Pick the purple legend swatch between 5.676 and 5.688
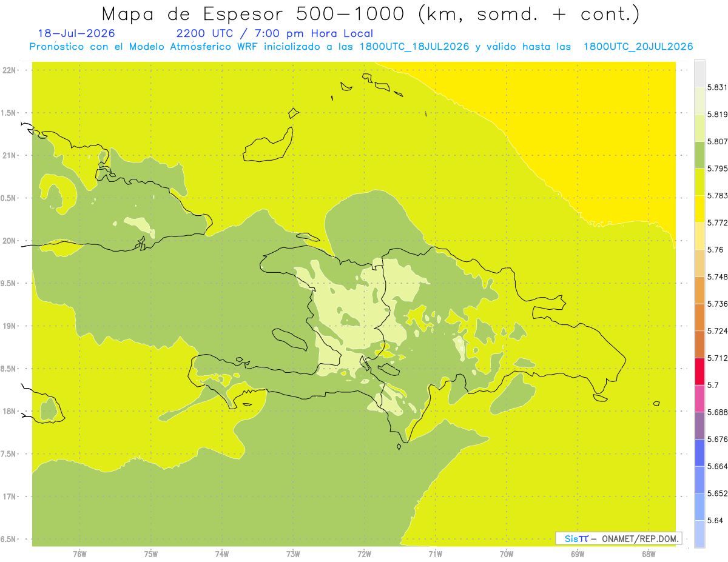 699,426
